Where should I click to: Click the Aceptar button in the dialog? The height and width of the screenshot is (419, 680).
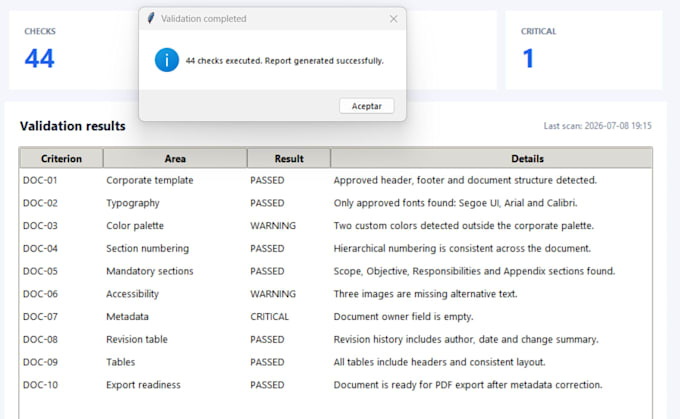tap(366, 106)
